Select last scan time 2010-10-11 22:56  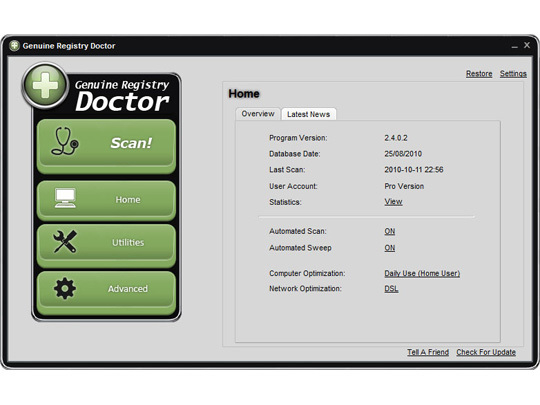click(414, 170)
